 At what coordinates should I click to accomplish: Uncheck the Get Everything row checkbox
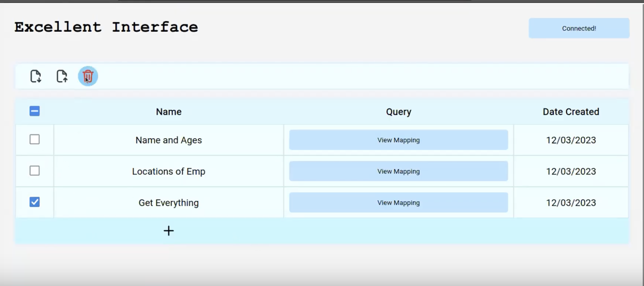[35, 202]
